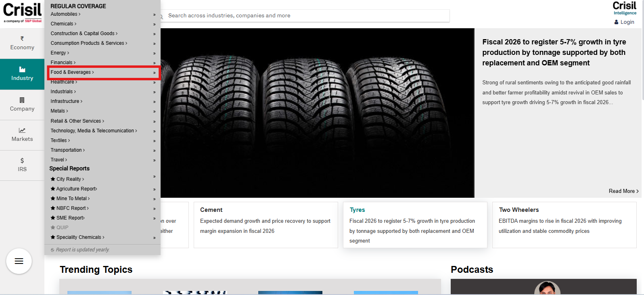
Task: Expand the Textiles submenu arrow
Action: tap(154, 141)
